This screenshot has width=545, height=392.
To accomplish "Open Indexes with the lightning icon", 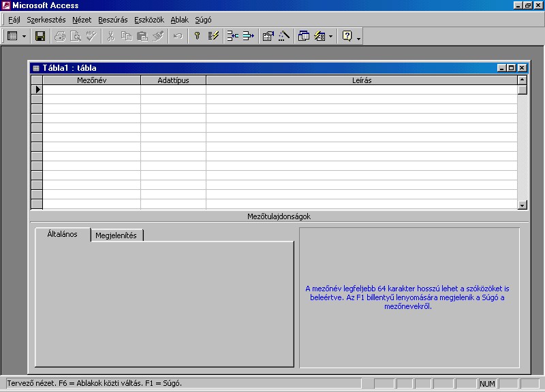I will click(213, 36).
